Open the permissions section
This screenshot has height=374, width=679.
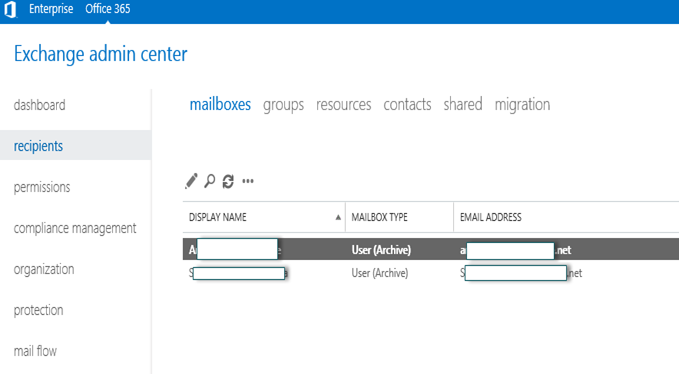tap(42, 187)
